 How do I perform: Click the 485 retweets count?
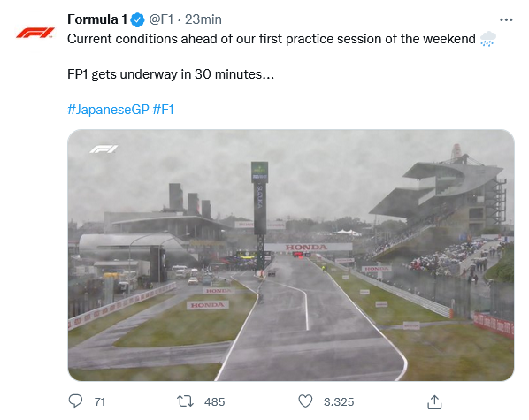[x=214, y=401]
